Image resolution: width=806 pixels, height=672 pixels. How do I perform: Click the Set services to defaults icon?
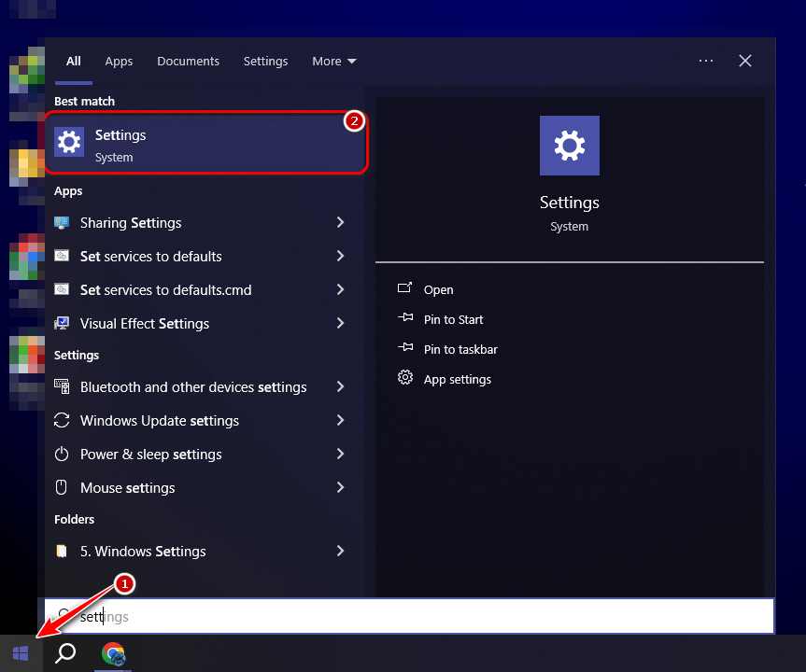[62, 256]
